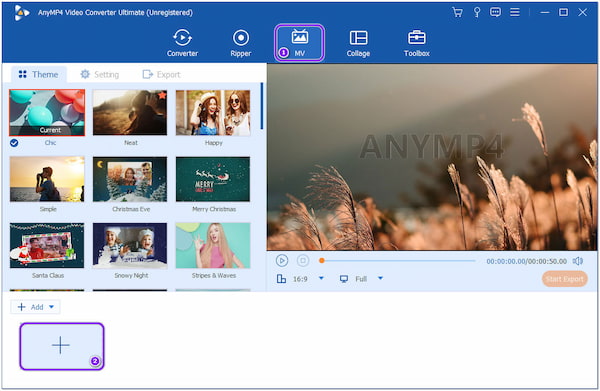Click the register key icon
The image size is (600, 391).
(x=477, y=12)
